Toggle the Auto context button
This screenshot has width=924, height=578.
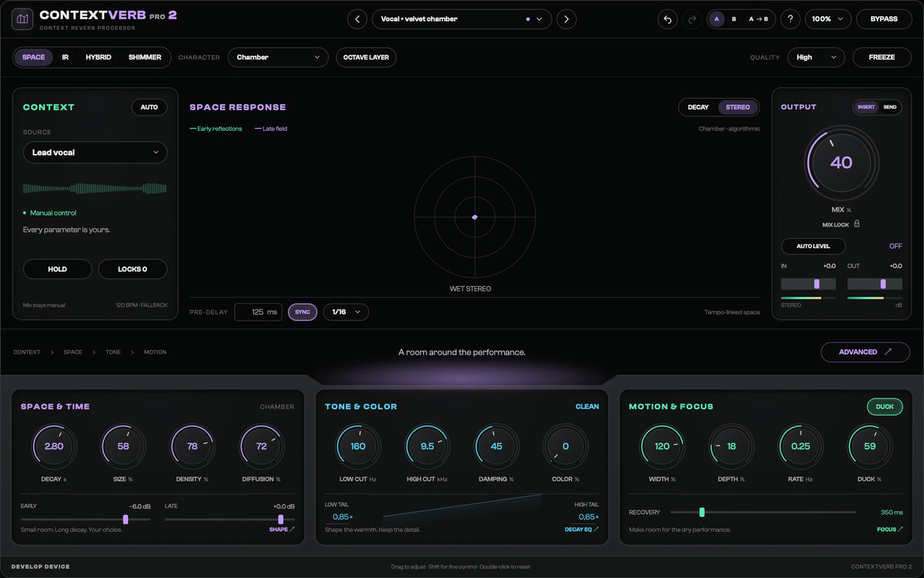149,107
